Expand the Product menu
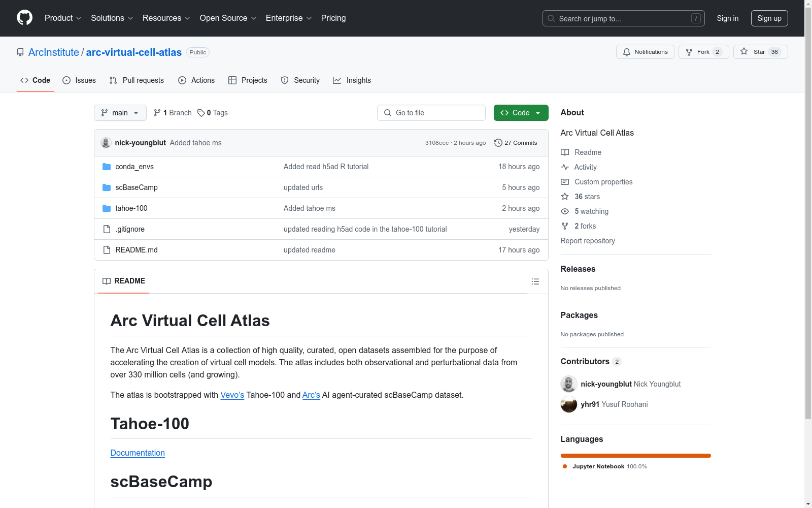 pyautogui.click(x=63, y=18)
